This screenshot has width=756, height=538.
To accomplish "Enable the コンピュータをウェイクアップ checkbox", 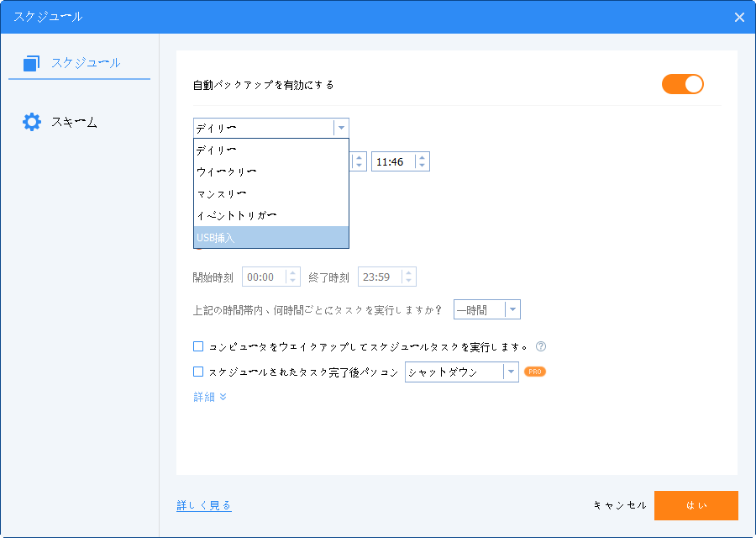I will pyautogui.click(x=199, y=346).
